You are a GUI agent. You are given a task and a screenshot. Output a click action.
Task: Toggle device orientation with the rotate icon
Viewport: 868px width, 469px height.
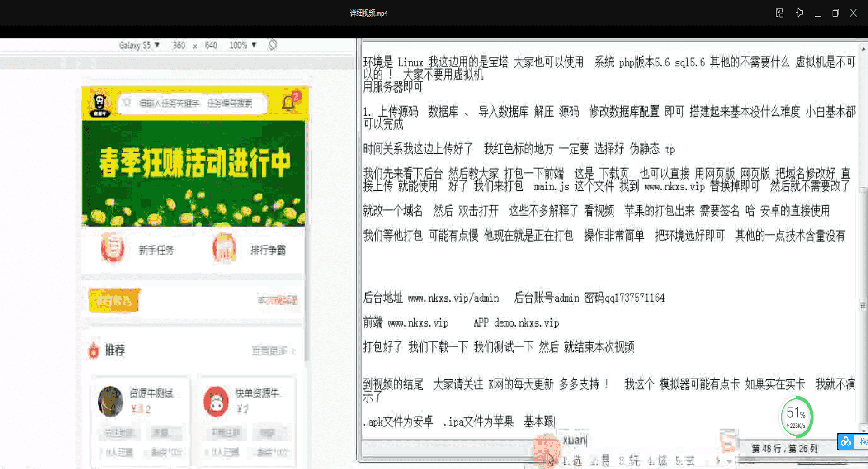tap(272, 45)
